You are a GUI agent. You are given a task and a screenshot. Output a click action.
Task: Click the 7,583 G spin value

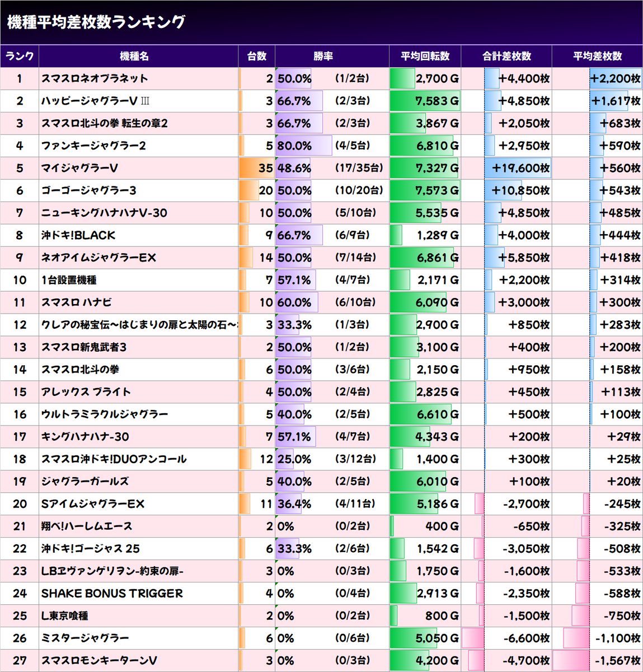437,101
